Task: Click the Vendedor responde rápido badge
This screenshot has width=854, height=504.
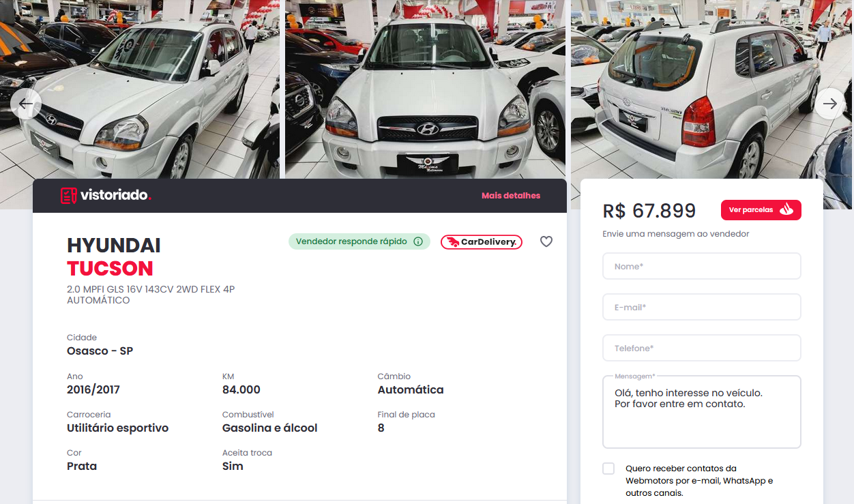Action: 359,241
